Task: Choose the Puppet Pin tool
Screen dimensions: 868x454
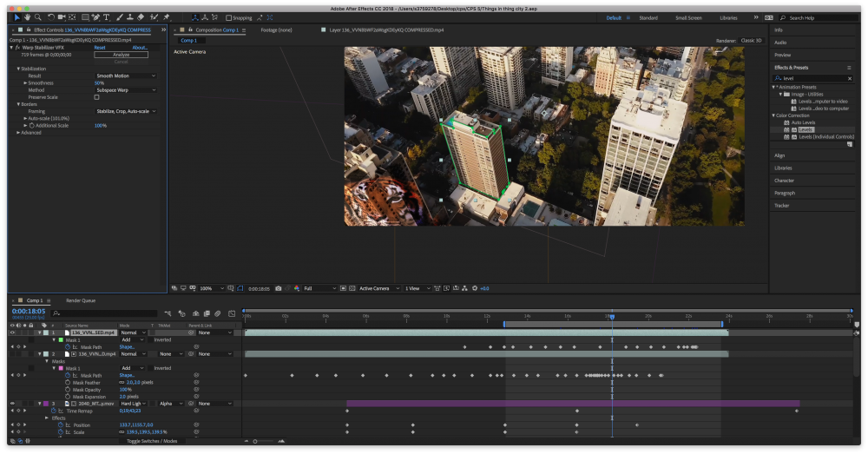Action: tap(166, 17)
